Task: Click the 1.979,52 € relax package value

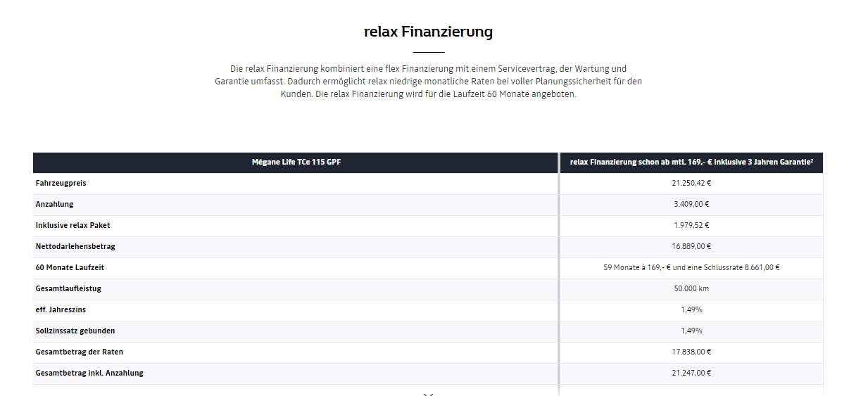Action: [691, 226]
